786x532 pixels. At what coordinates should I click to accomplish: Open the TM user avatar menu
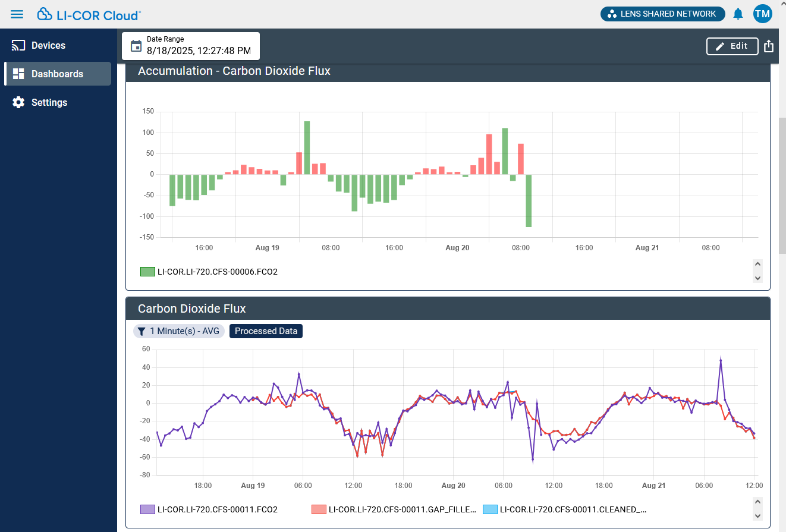point(762,14)
